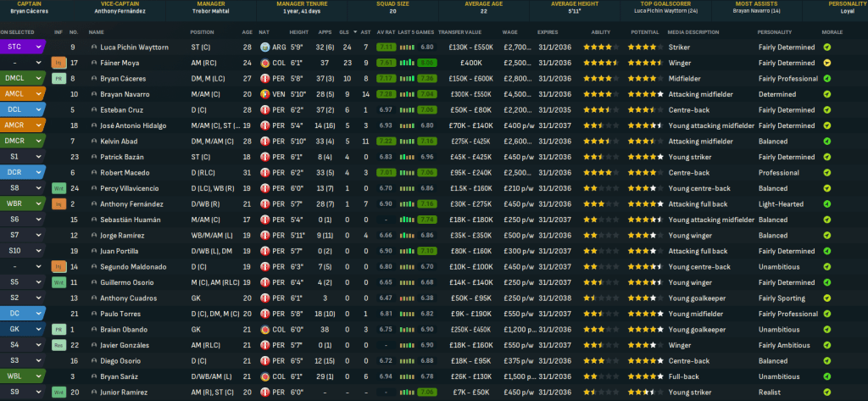The height and width of the screenshot is (401, 868).
Task: Open Paulo Torres's player profile
Action: 122,314
